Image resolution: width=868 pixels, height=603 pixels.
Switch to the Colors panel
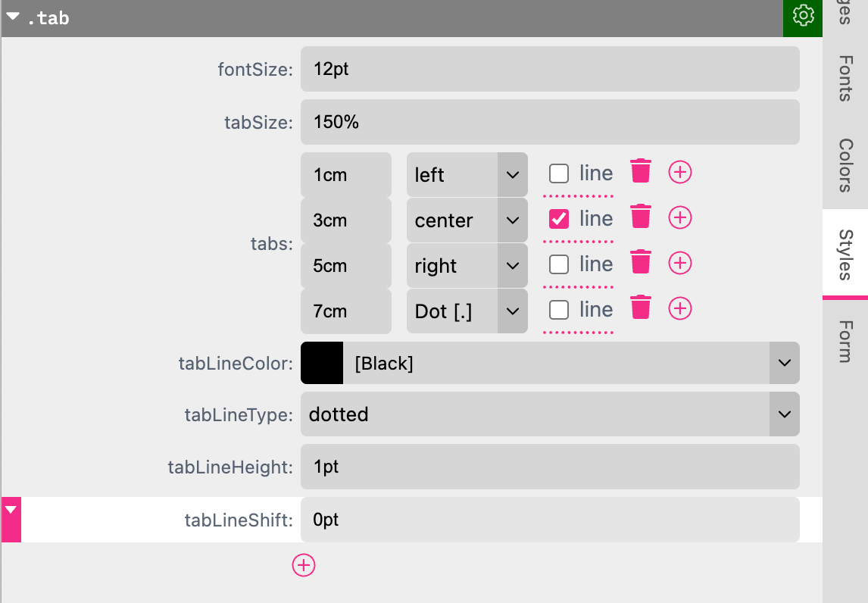point(845,167)
